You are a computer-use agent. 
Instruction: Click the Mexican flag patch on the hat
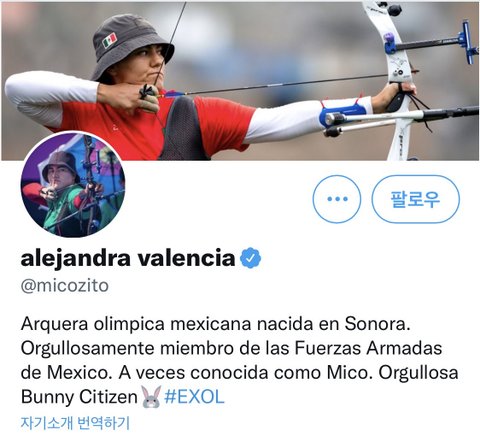pos(110,40)
